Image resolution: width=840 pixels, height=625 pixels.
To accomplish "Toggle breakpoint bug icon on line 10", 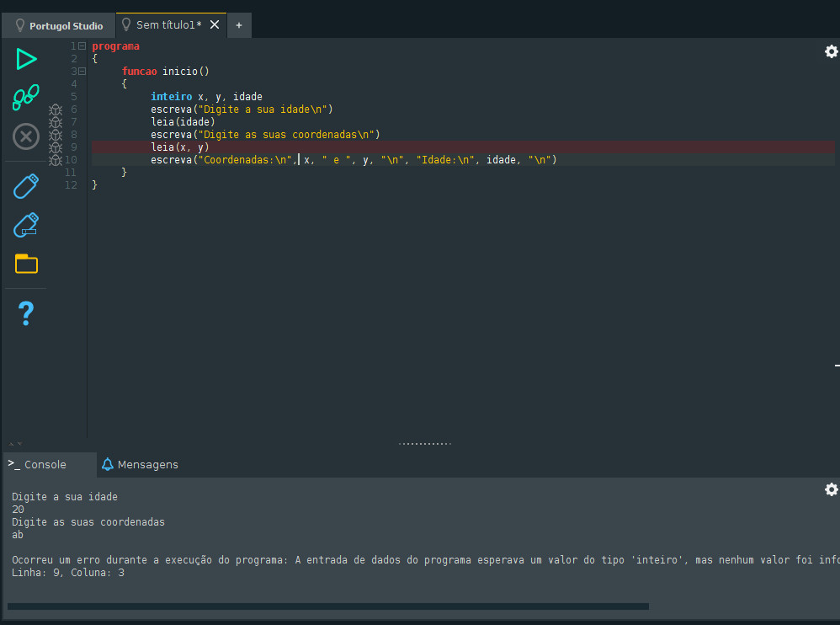I will click(x=56, y=160).
